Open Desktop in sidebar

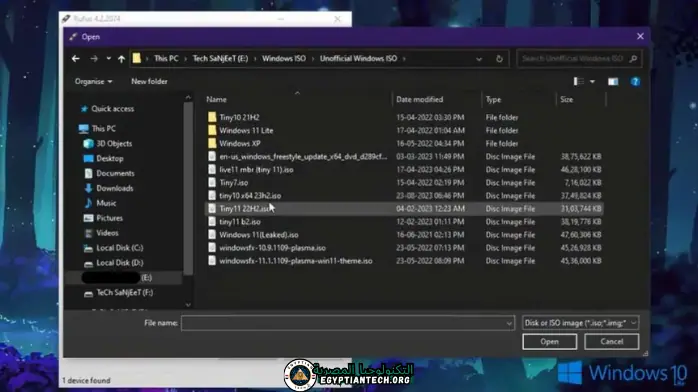104,158
